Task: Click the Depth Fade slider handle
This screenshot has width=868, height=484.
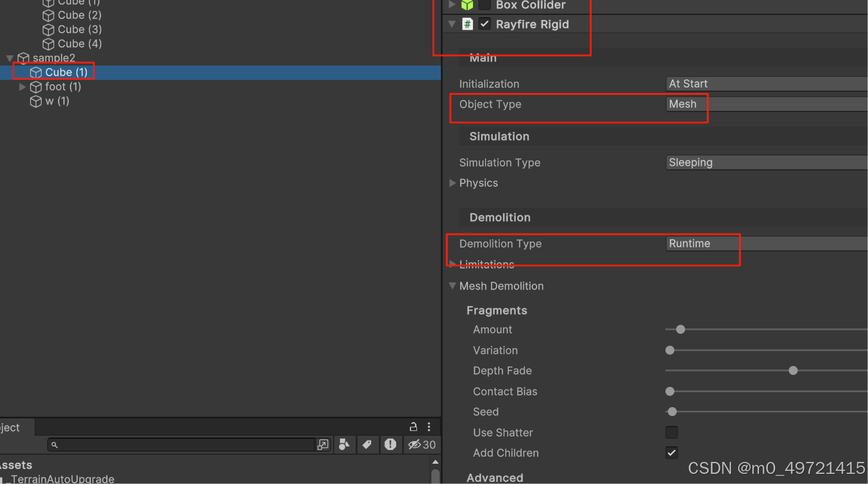Action: [792, 370]
